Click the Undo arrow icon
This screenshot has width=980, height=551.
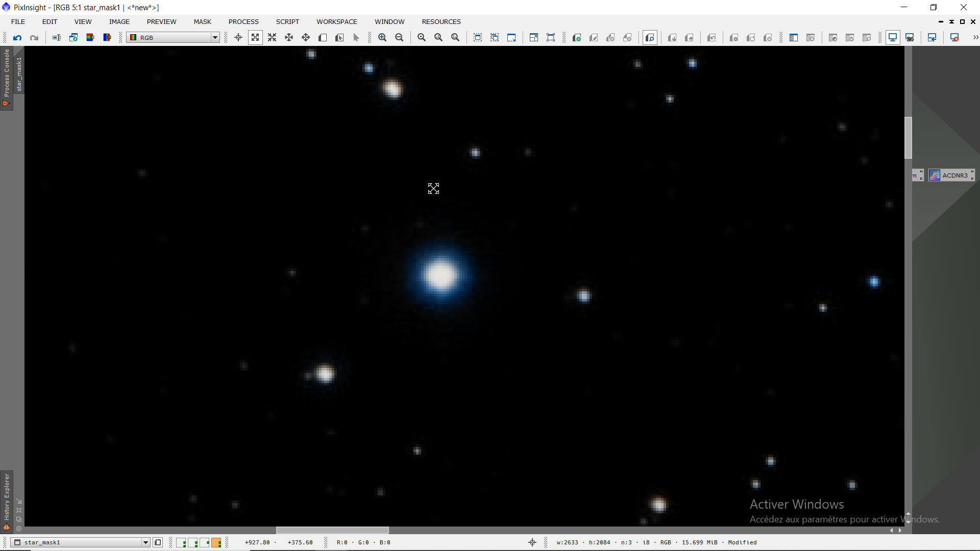tap(17, 37)
